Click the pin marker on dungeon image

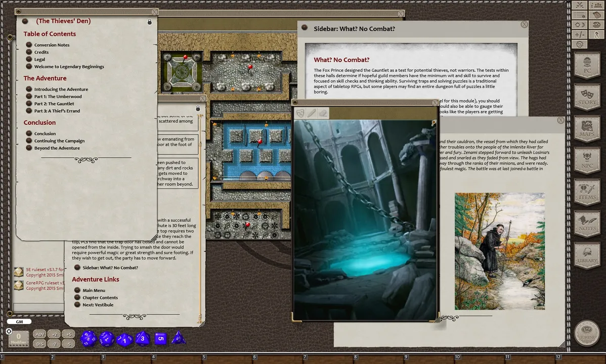(x=434, y=122)
